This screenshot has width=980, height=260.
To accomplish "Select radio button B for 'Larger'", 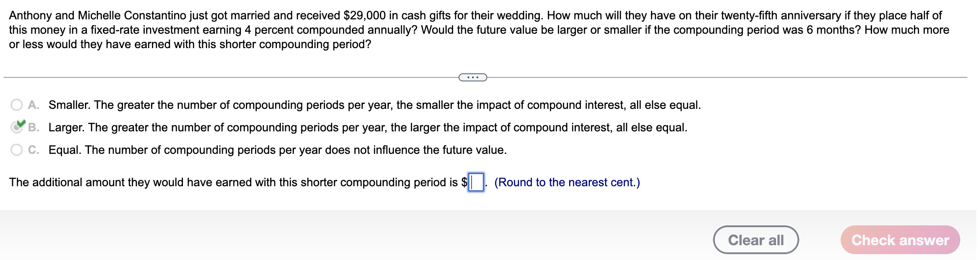I will (x=16, y=127).
